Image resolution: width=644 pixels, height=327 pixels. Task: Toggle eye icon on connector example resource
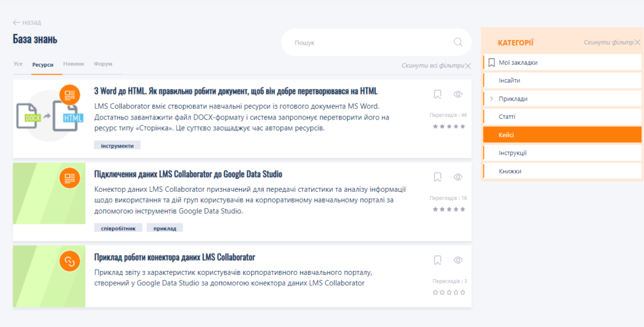pos(458,260)
